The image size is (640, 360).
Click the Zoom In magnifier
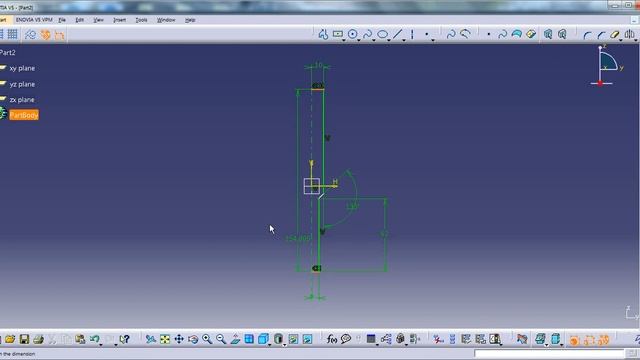[207, 339]
